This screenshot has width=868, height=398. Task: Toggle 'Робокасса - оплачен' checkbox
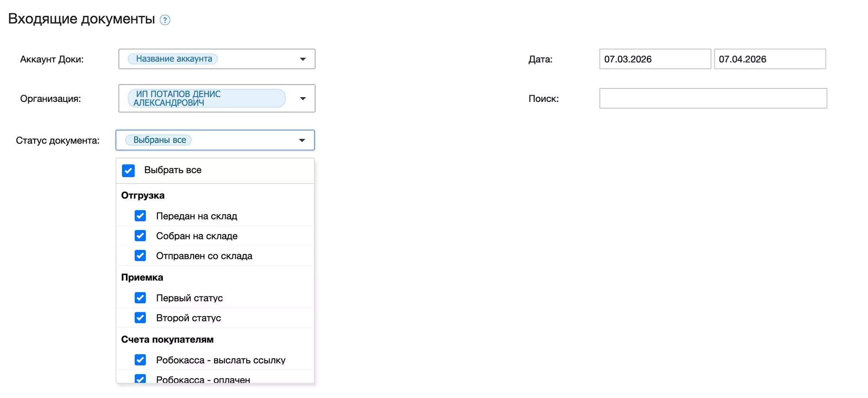click(140, 379)
